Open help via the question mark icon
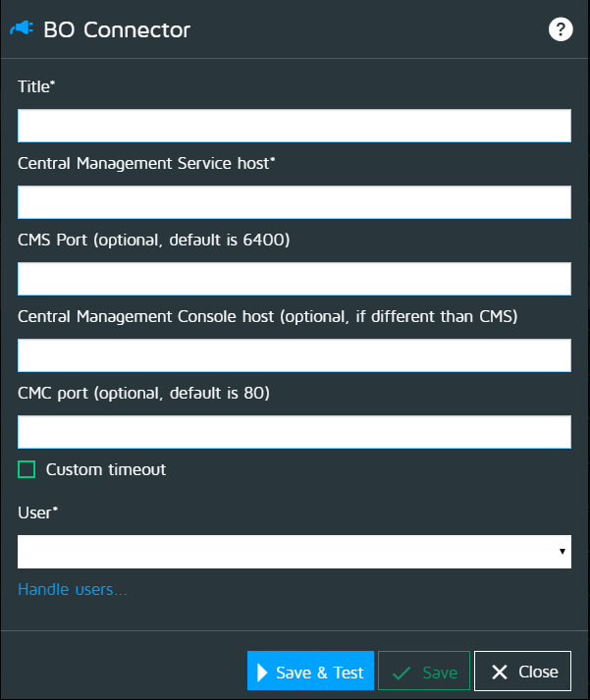590x700 pixels. click(x=561, y=29)
